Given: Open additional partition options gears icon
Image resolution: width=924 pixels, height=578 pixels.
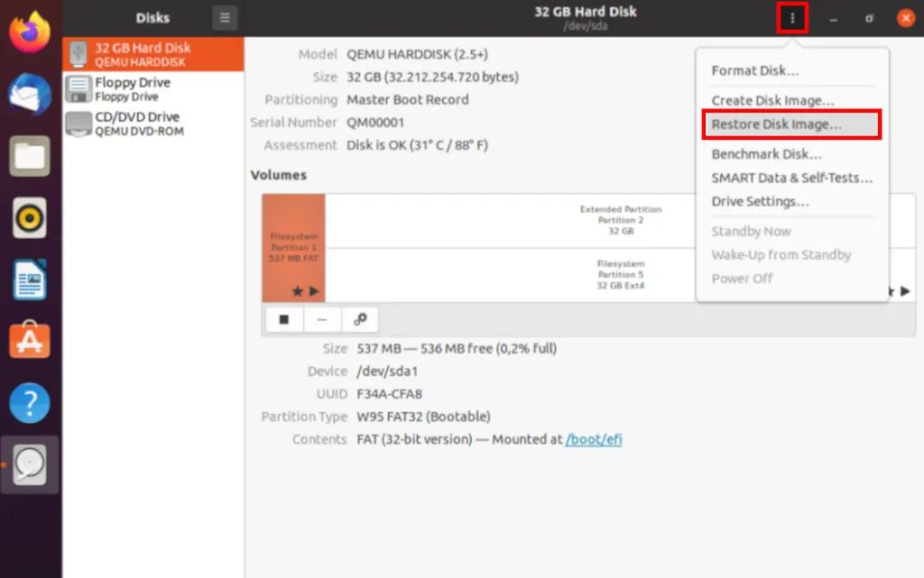Looking at the screenshot, I should [360, 319].
